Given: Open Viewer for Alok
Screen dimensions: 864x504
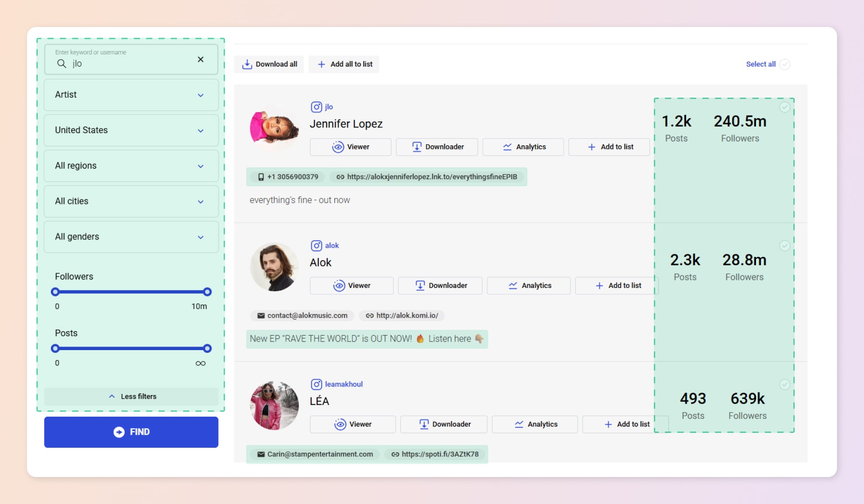Looking at the screenshot, I should pos(351,286).
